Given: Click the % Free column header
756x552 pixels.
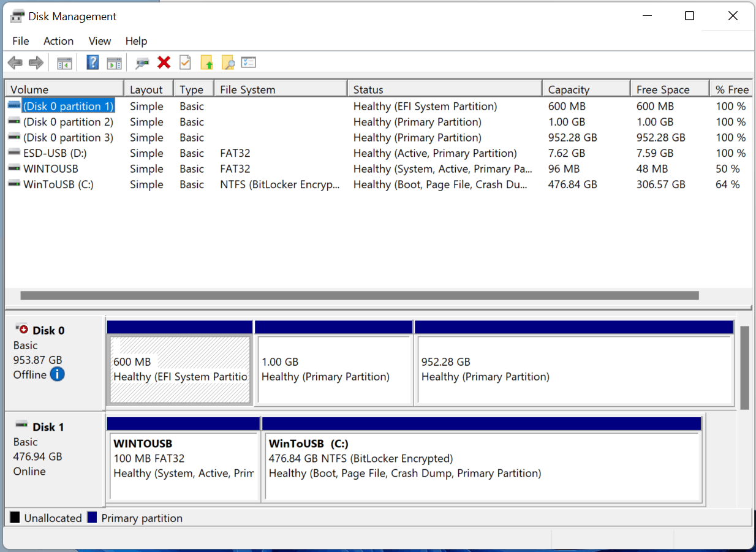Looking at the screenshot, I should click(x=731, y=89).
